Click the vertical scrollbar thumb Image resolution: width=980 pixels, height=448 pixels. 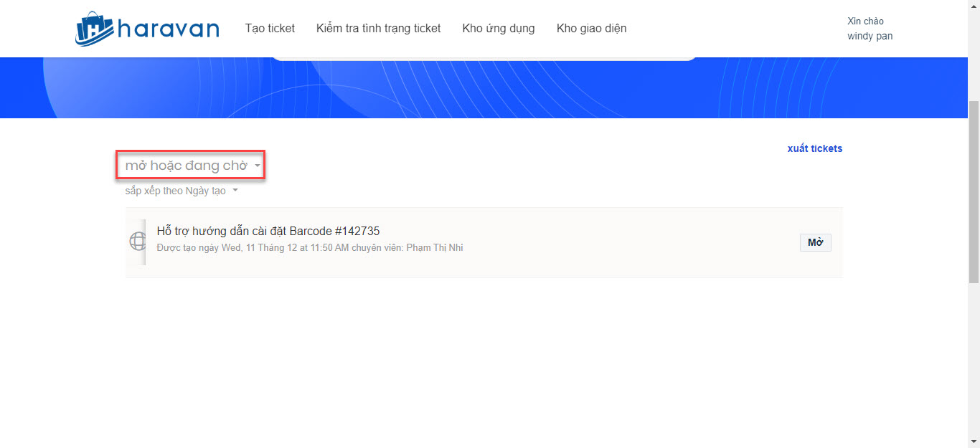tap(974, 192)
